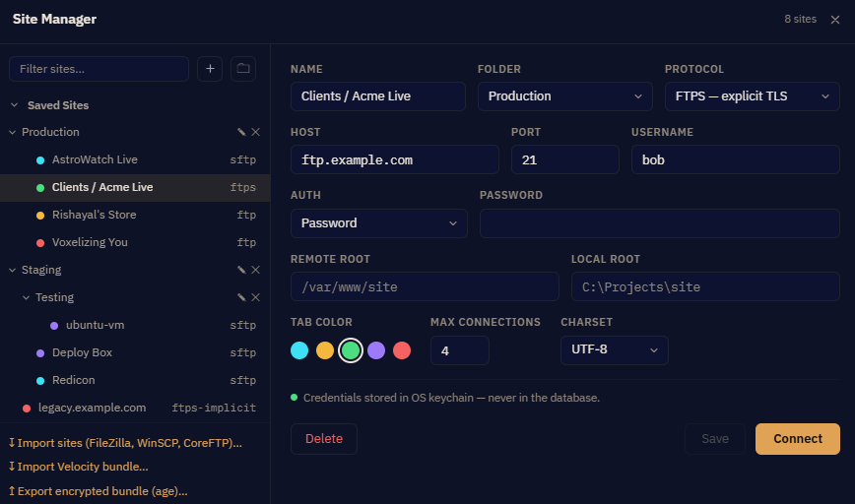Select the Clients / Acme Live site

click(x=135, y=187)
